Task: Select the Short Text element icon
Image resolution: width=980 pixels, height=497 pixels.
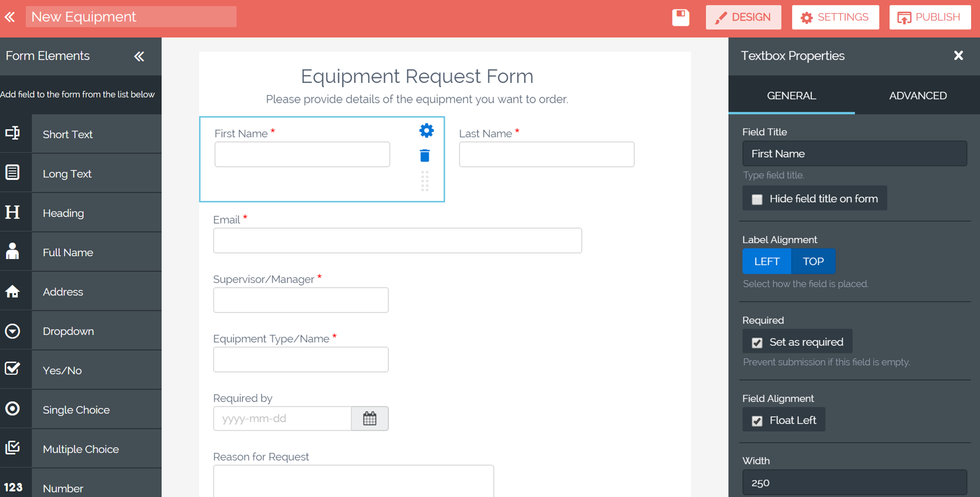Action: (13, 133)
